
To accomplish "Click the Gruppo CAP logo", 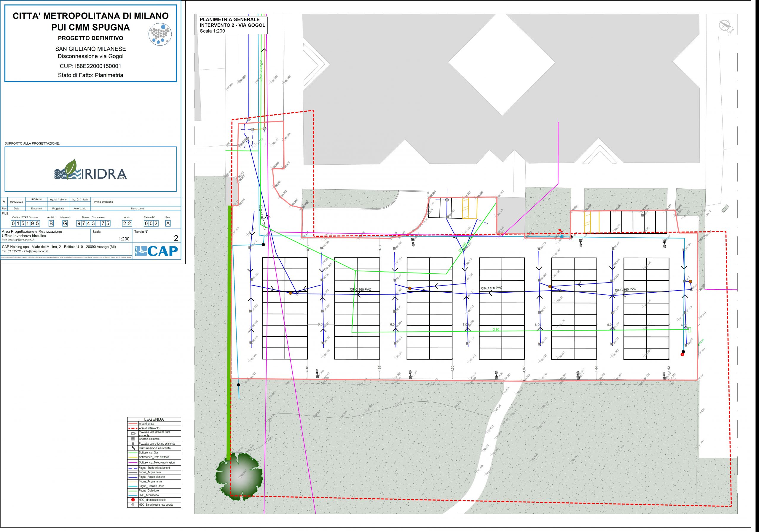I will [156, 251].
